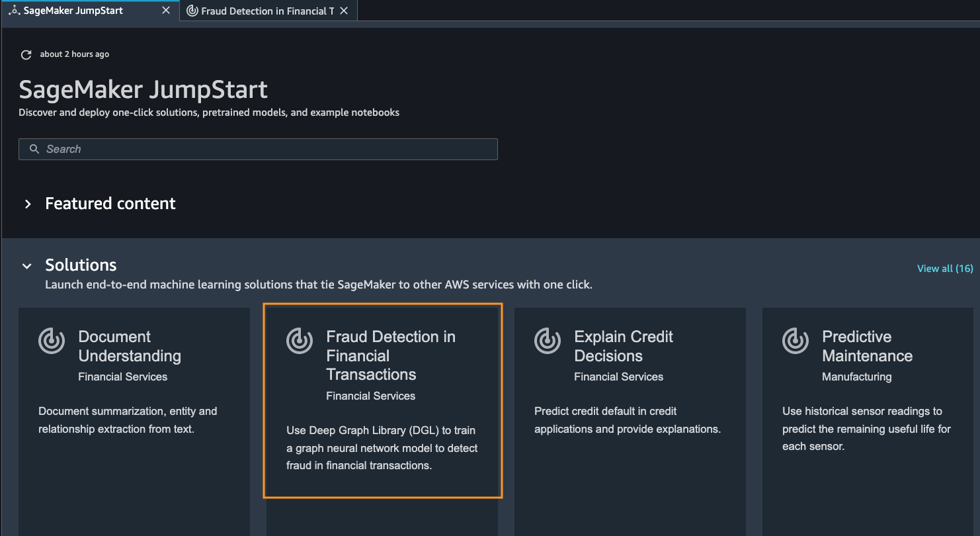The image size is (980, 536).
Task: Click the 'Discover and deploy one-click solutions' subtitle
Action: pos(209,112)
